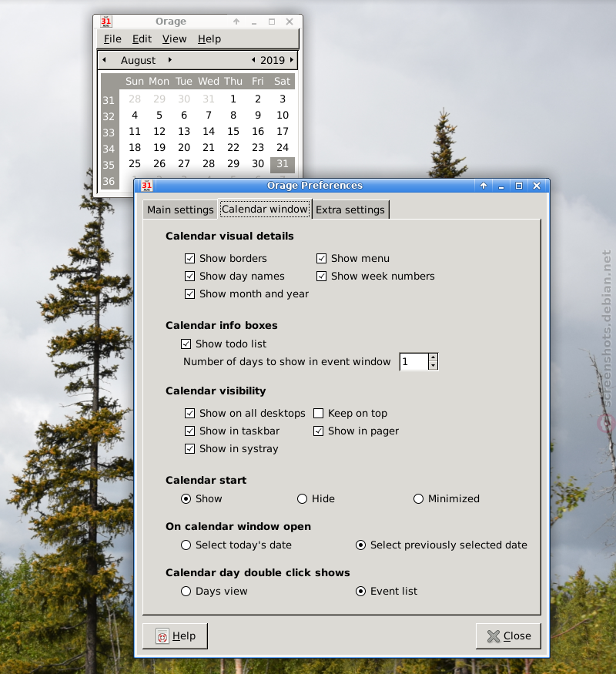Toggle Show in taskbar checkbox
Screen dimensions: 616x674
tap(189, 431)
